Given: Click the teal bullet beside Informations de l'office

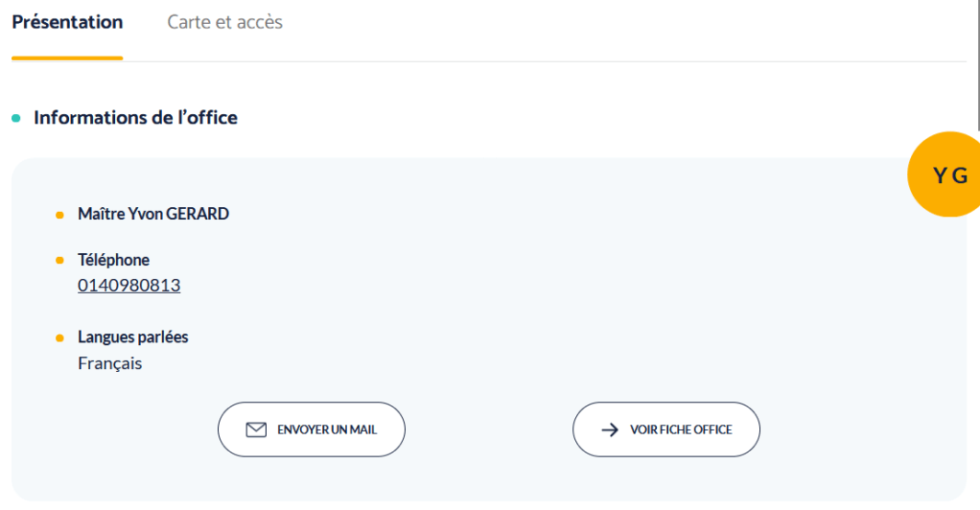Looking at the screenshot, I should 15,119.
